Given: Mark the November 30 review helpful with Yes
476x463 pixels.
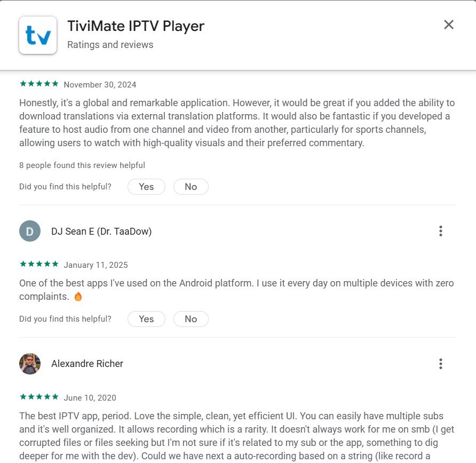Looking at the screenshot, I should [146, 187].
